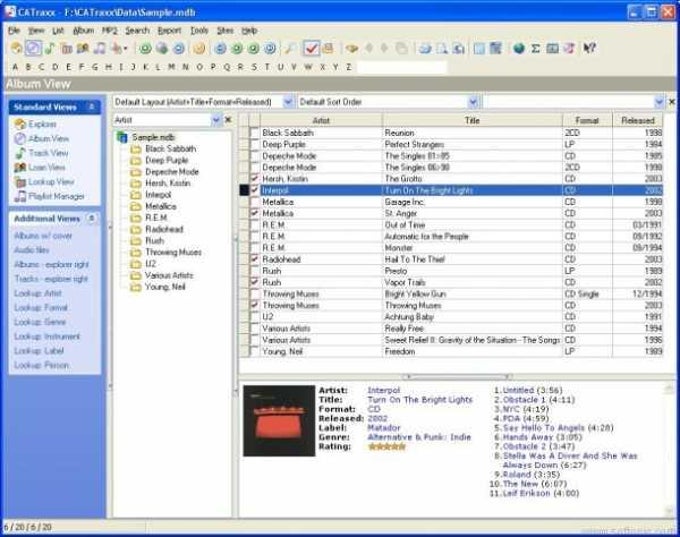The height and width of the screenshot is (537, 680).
Task: Click the Albums w/ cover link
Action: tap(43, 236)
